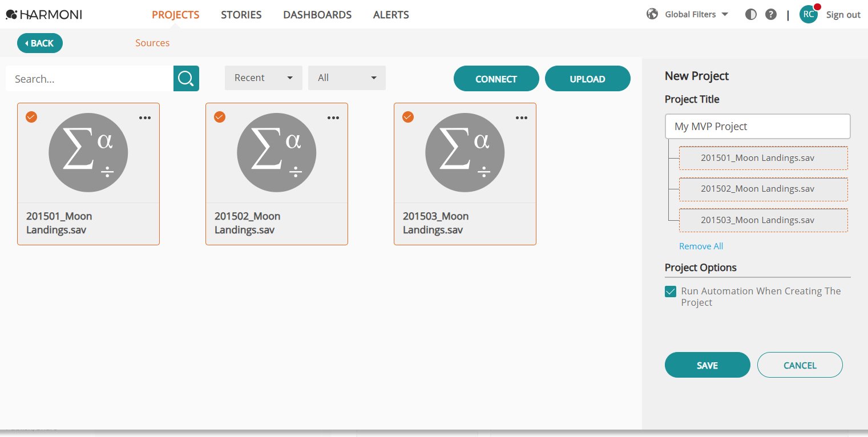Go to the Dashboards tab
This screenshot has width=868, height=437.
[x=317, y=15]
